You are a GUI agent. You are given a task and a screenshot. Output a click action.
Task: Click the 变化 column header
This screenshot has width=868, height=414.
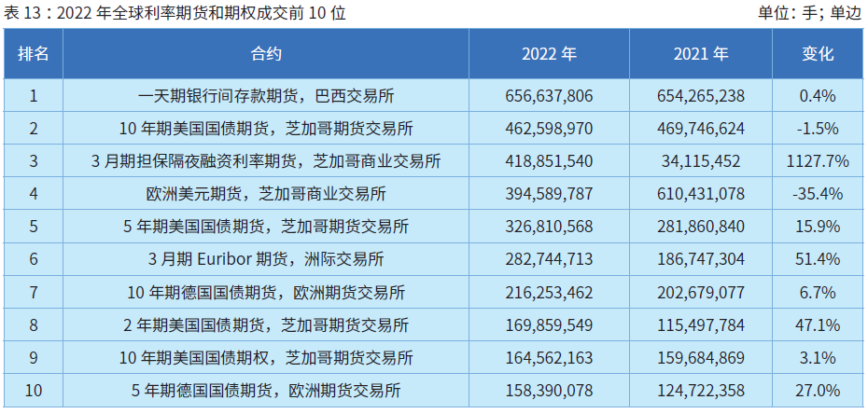click(x=818, y=54)
